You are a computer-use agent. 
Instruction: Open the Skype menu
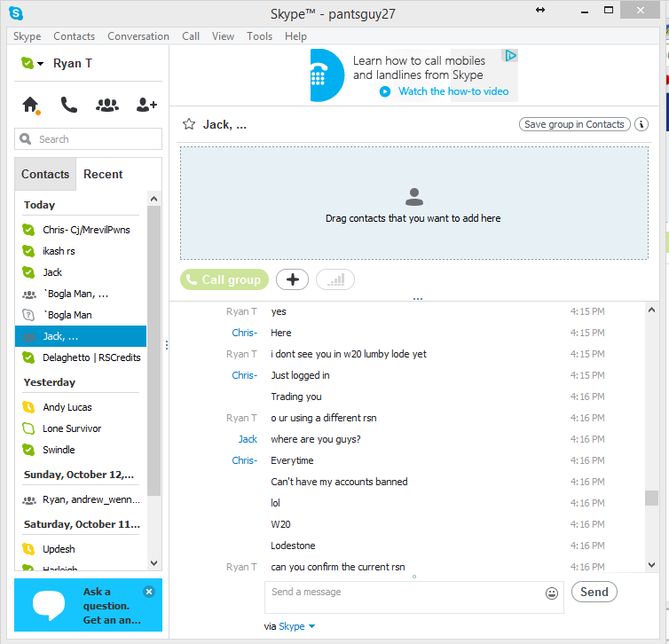pyautogui.click(x=27, y=36)
